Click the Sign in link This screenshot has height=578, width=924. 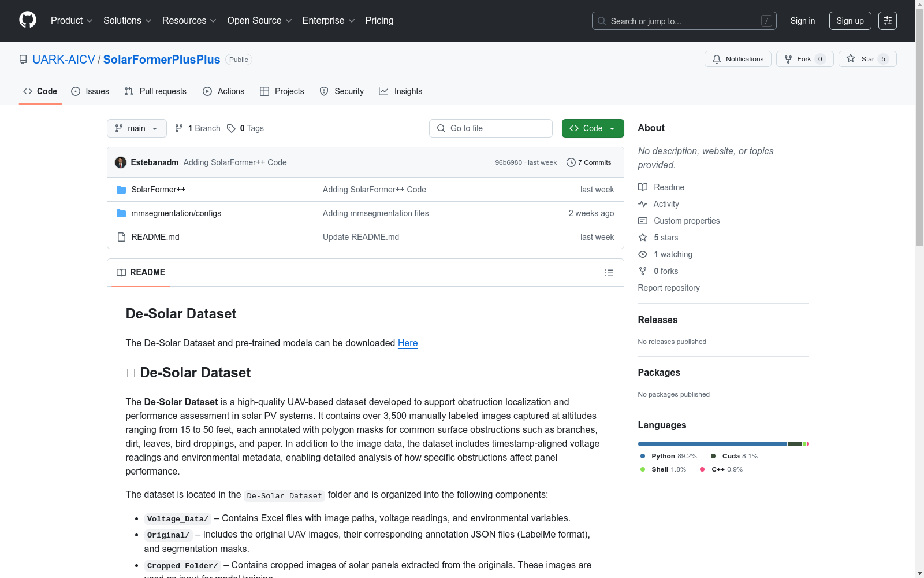coord(803,21)
